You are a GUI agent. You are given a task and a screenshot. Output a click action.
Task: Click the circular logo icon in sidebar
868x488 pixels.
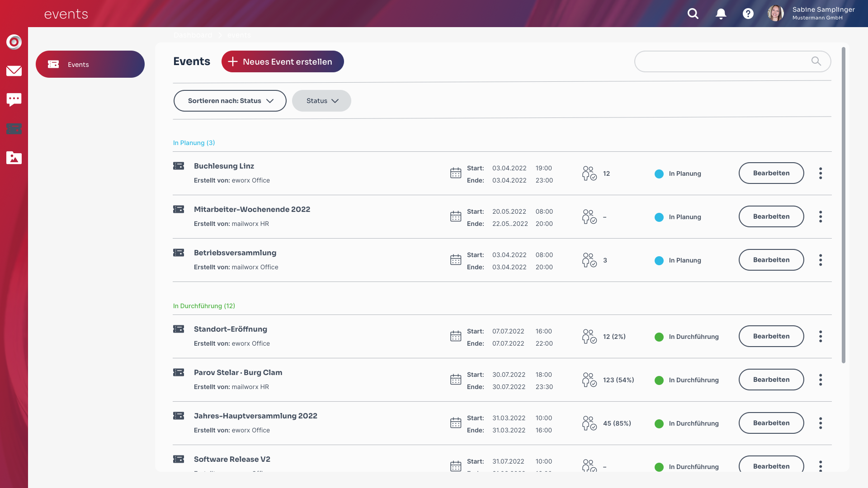click(14, 42)
